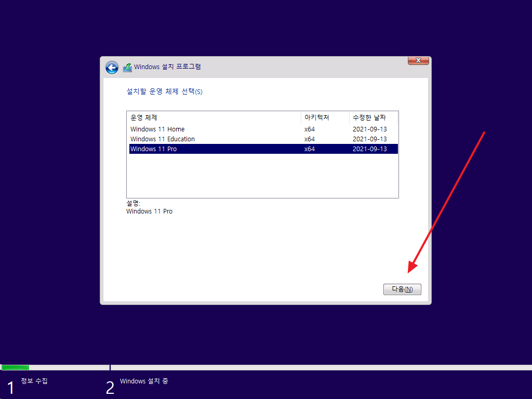Screen dimensions: 532x399
Task: Click step 1 정보 수집 label
Action: click(x=34, y=381)
